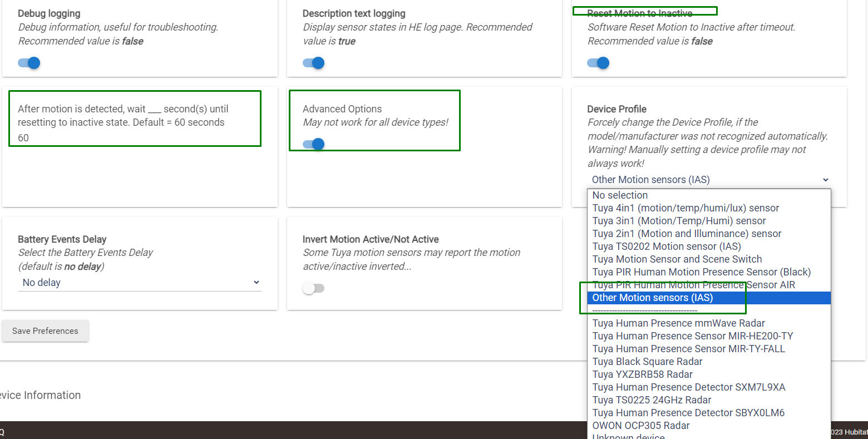
Task: Select OWON OCP305 Radar profile
Action: (x=709, y=426)
